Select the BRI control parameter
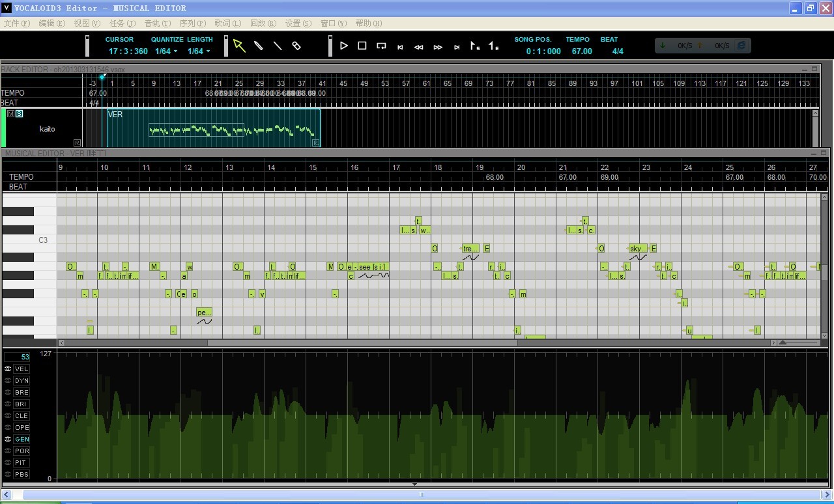 click(22, 404)
